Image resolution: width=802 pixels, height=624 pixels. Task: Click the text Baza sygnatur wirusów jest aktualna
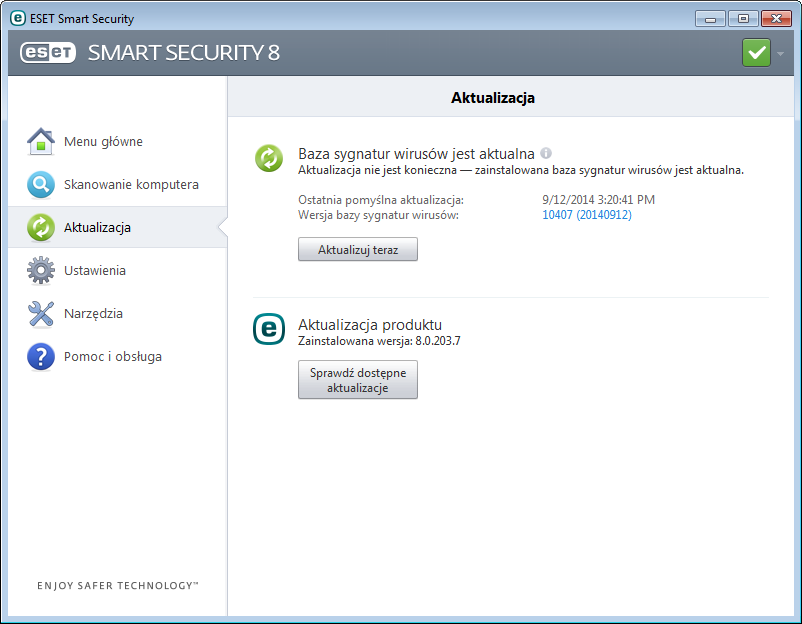[416, 153]
